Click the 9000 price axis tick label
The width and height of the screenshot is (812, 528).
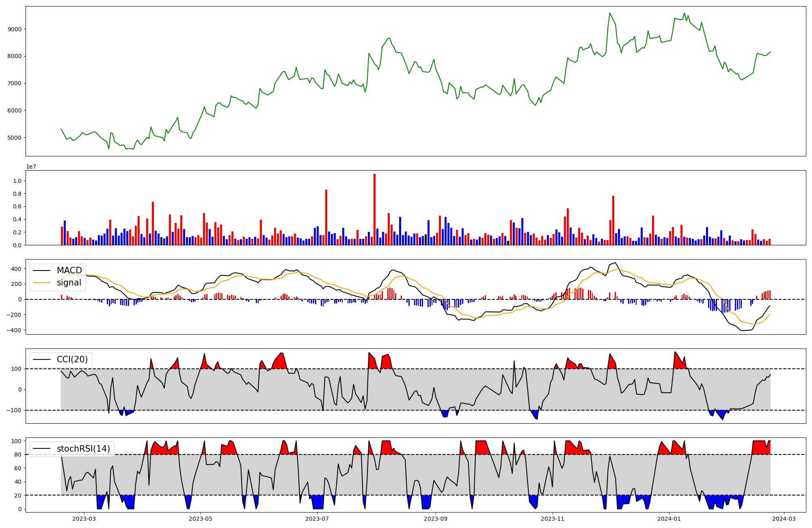(x=14, y=29)
